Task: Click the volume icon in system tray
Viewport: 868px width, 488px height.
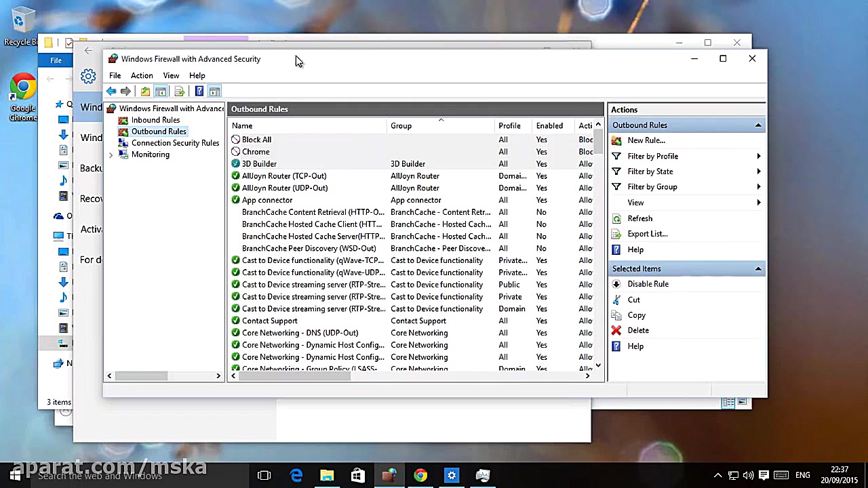Action: [x=749, y=475]
